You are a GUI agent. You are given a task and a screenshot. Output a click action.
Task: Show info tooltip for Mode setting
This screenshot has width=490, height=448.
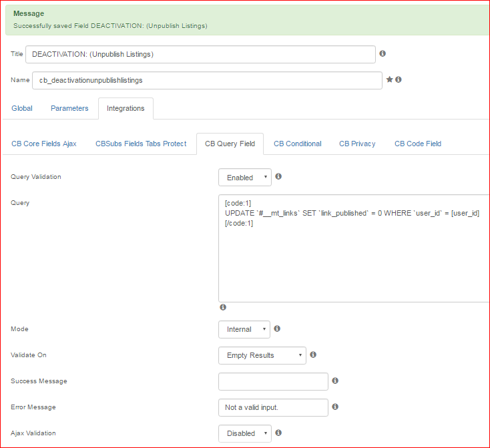click(x=277, y=328)
